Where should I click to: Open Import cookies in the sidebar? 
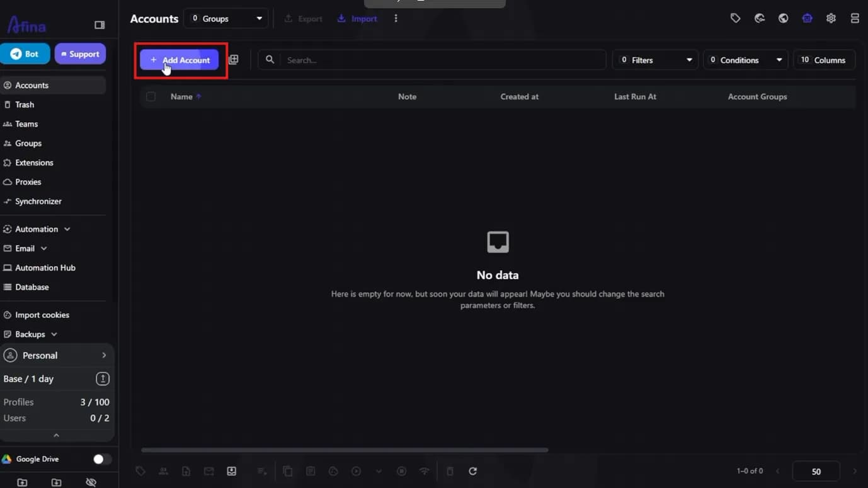(53, 315)
